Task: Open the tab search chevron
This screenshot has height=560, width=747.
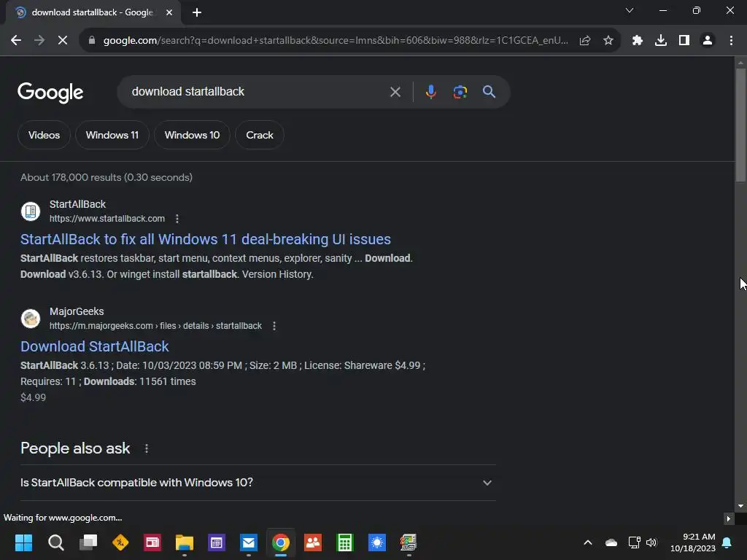Action: [630, 10]
